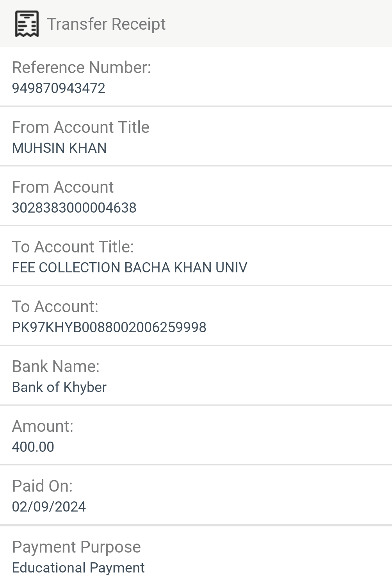Screen dimensions: 392x585
Task: Tap the reference number 949870943472
Action: tap(59, 88)
